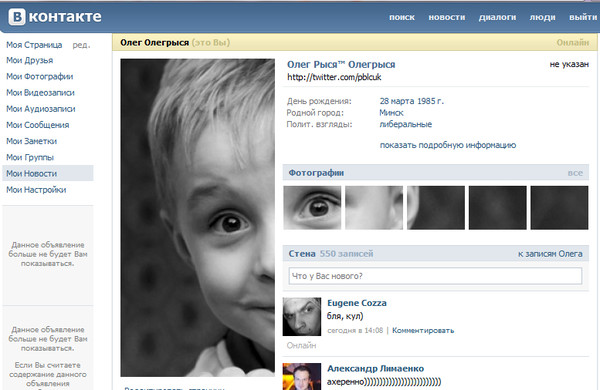Open Мои Аудиозаписи
The width and height of the screenshot is (600, 390).
point(41,109)
